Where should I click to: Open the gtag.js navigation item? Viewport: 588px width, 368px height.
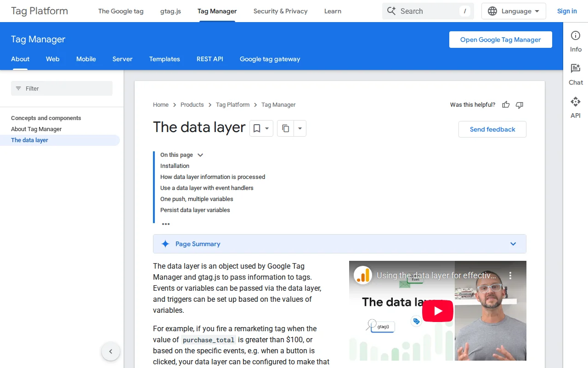170,11
